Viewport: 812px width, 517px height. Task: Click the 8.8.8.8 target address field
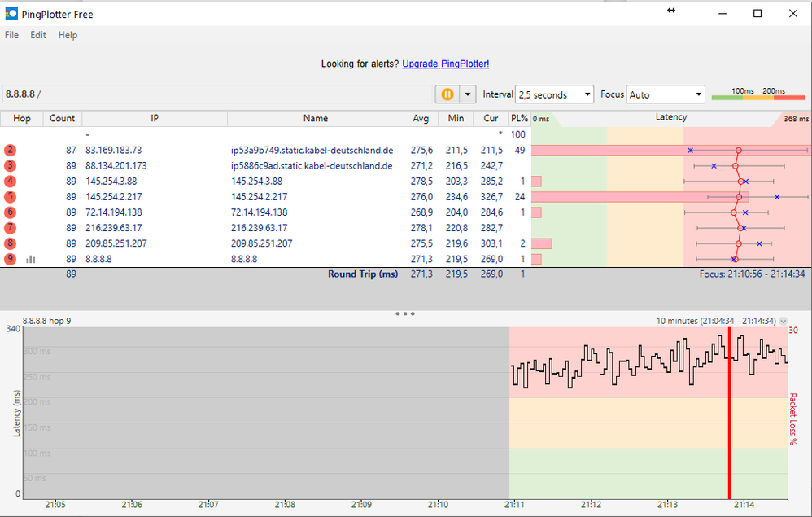tap(24, 94)
